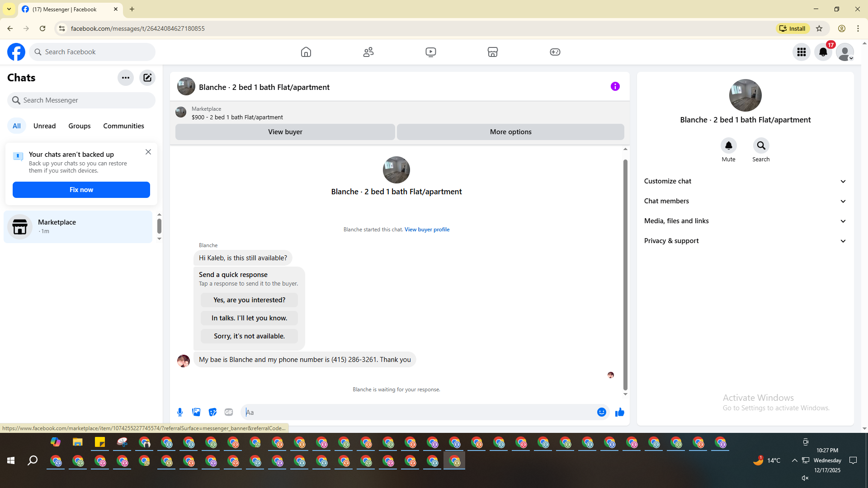This screenshot has width=868, height=488.
Task: Dismiss the chats backup notice
Action: point(148,152)
